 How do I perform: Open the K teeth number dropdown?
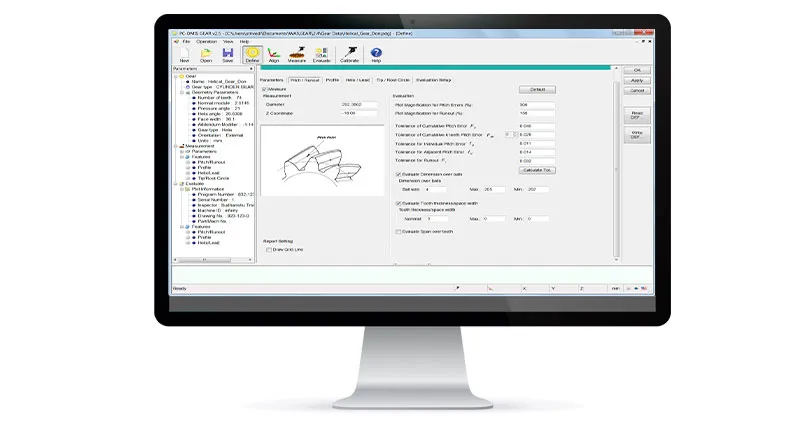pyautogui.click(x=515, y=133)
